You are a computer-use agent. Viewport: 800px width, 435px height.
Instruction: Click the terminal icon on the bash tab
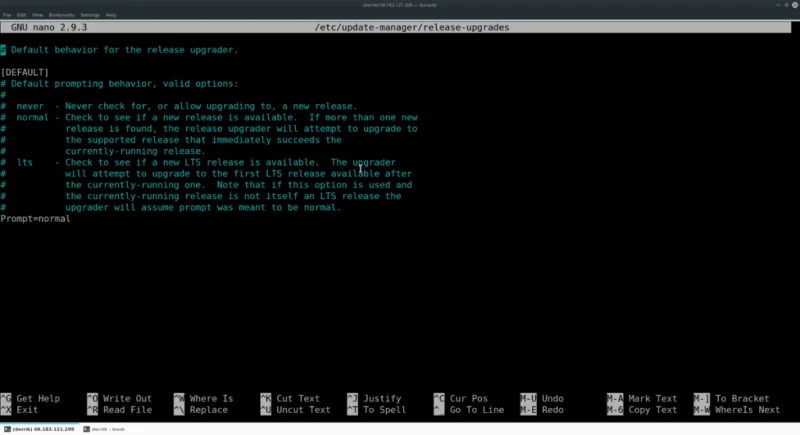point(86,429)
